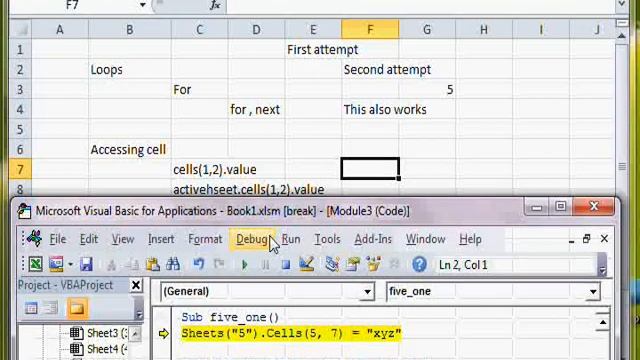Viewport: 640px width, 360px height.
Task: Click the code window scroll up arrow
Action: coord(602,322)
